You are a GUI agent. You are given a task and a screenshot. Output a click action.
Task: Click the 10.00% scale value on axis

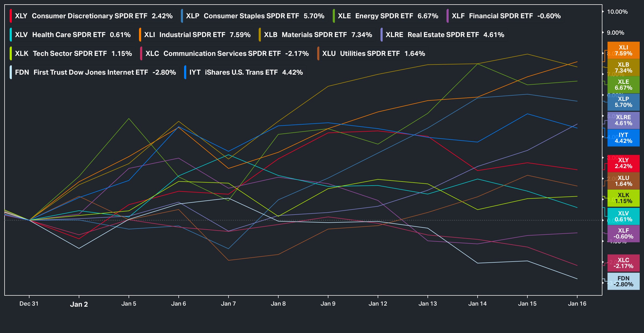tap(617, 12)
